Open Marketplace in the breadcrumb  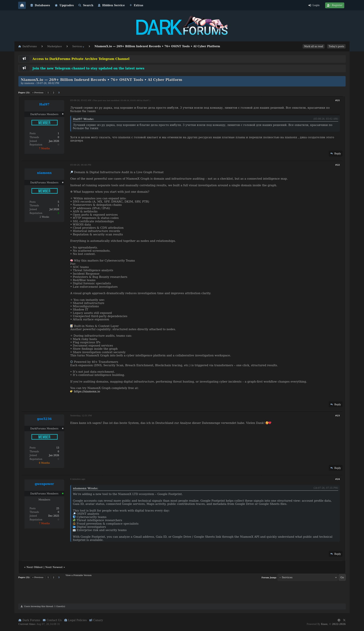point(54,46)
